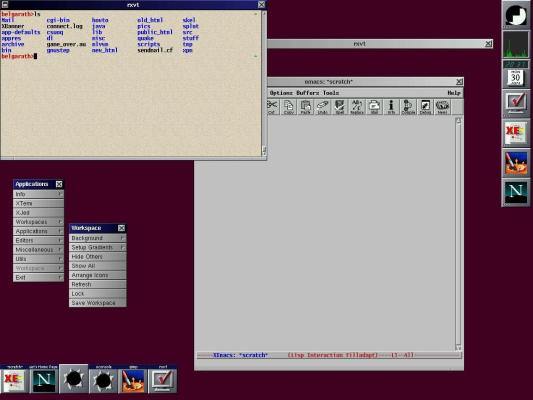Expand the Miscellaneous submenu arrow
This screenshot has width=533, height=400.
60,250
